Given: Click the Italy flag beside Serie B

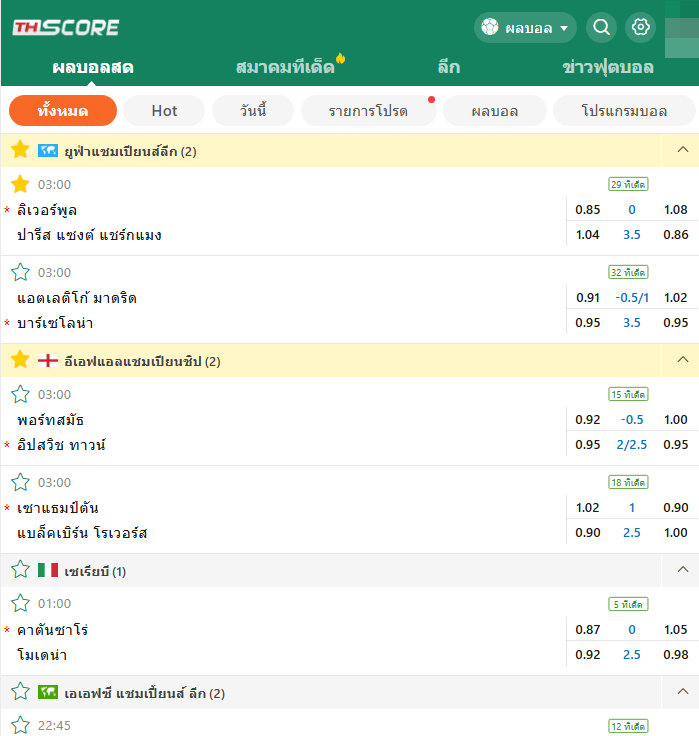Looking at the screenshot, I should [x=48, y=570].
